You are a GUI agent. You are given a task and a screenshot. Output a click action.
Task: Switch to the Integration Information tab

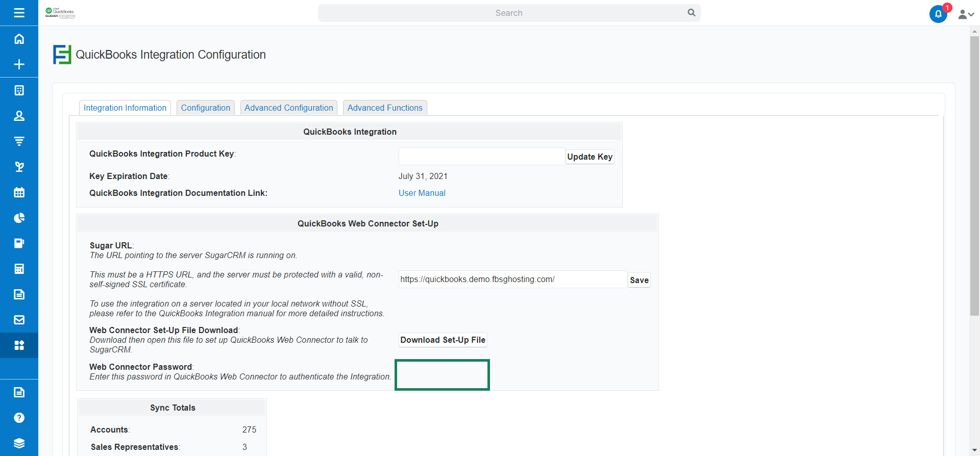(x=125, y=108)
